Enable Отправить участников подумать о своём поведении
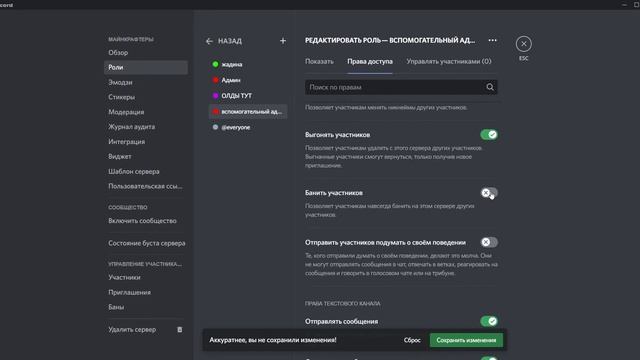 coord(489,242)
